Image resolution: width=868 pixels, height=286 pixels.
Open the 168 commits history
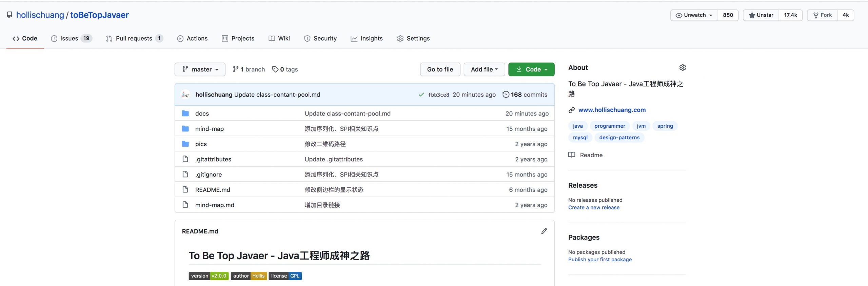pyautogui.click(x=525, y=95)
